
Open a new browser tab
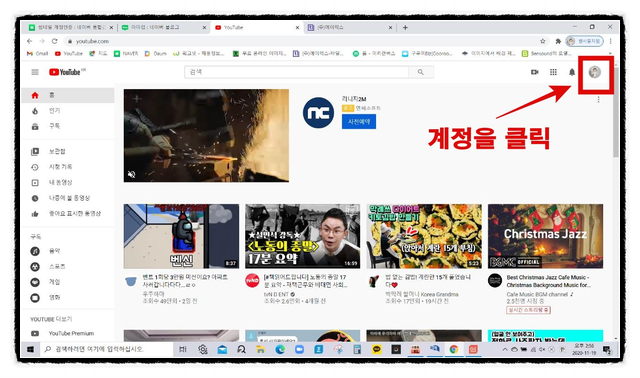[405, 28]
